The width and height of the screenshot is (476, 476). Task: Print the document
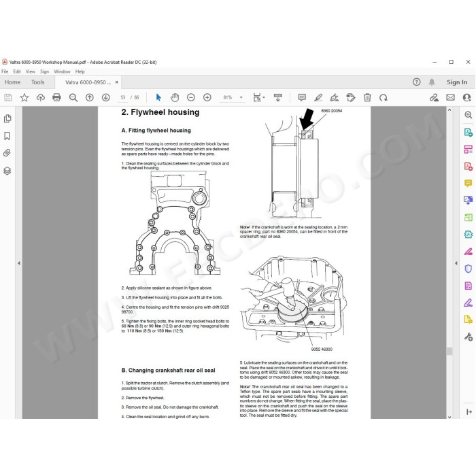pyautogui.click(x=56, y=97)
